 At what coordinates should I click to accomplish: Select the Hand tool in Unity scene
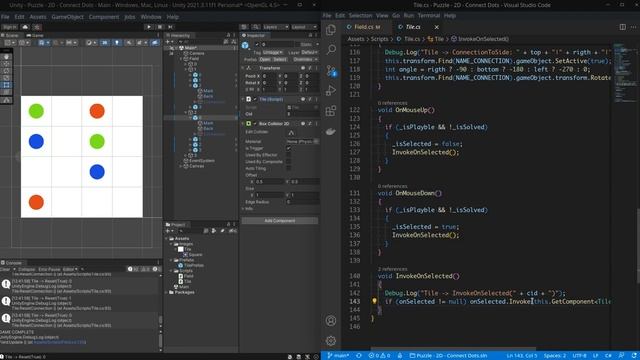click(x=7, y=57)
